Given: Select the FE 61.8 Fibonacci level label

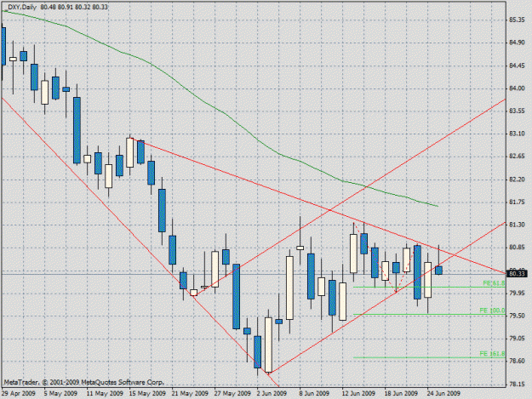Looking at the screenshot, I should [494, 283].
